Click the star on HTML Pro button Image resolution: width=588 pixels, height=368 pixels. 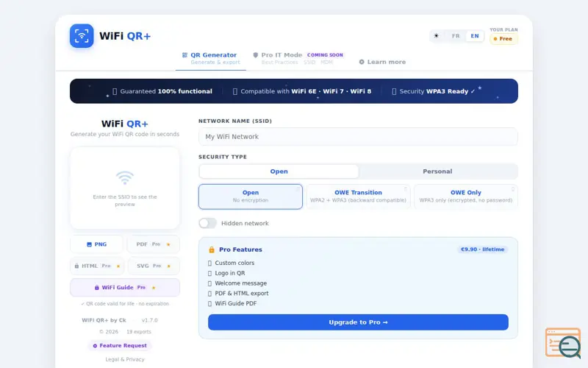coord(118,266)
